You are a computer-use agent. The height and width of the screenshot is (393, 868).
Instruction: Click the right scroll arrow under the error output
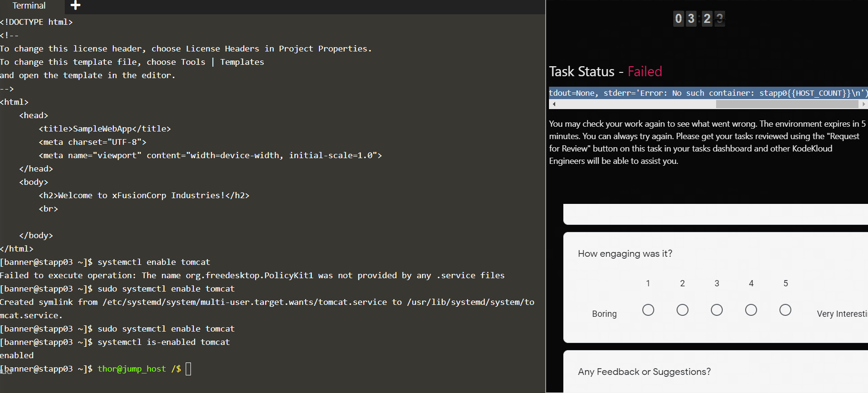point(863,104)
